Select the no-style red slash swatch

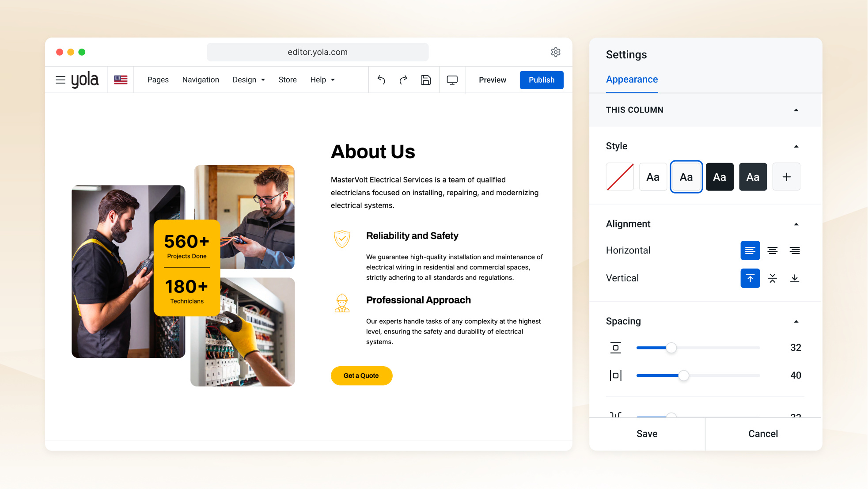[620, 177]
